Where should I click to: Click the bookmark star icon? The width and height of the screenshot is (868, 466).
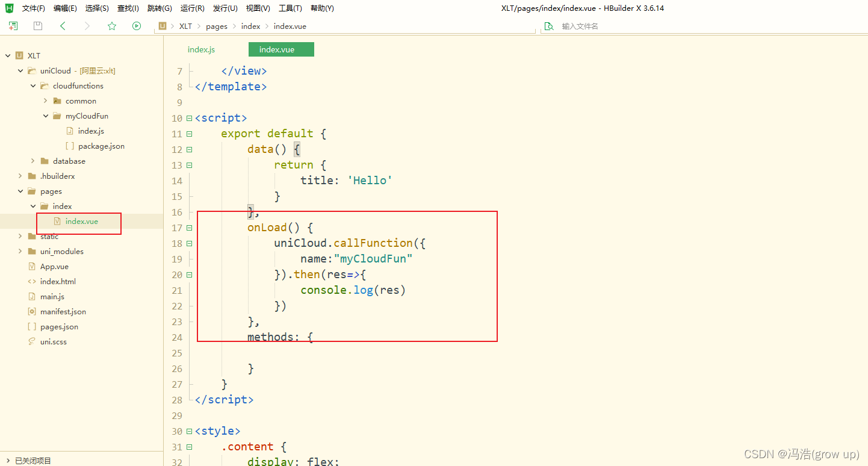coord(112,26)
